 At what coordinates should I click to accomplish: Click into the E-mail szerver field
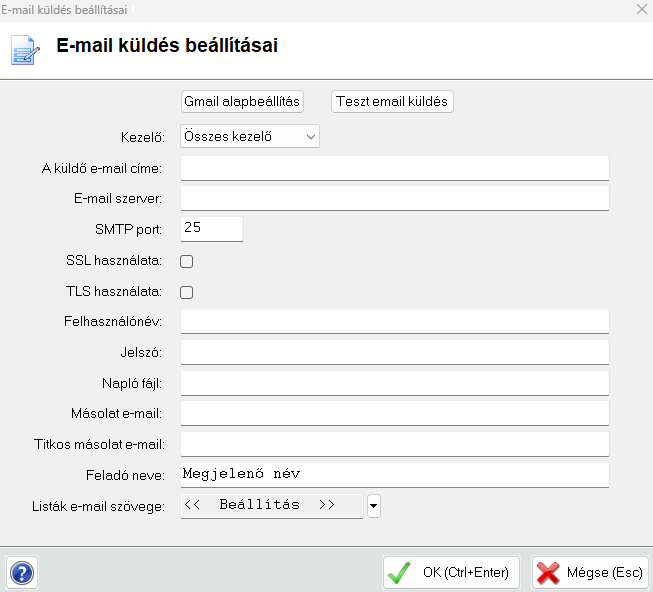point(394,198)
